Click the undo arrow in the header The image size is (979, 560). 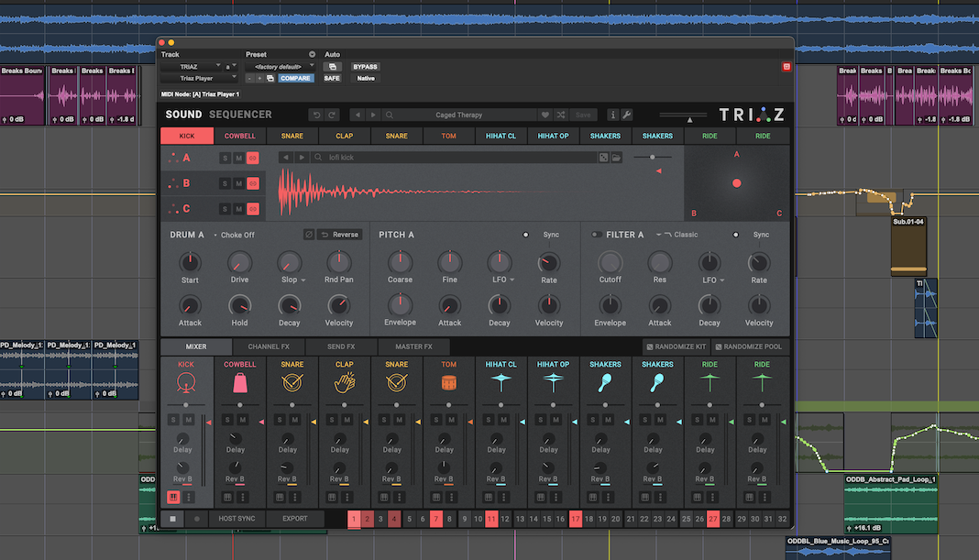click(x=316, y=115)
